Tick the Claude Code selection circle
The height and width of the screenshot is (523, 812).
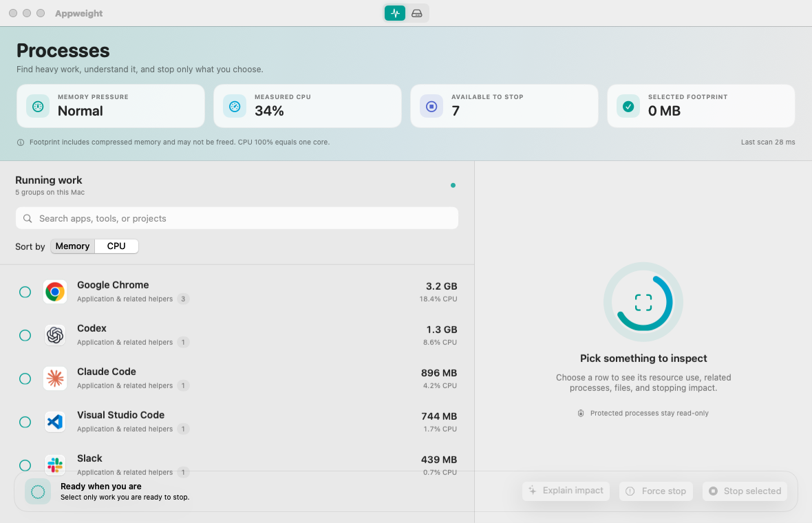[x=25, y=379]
